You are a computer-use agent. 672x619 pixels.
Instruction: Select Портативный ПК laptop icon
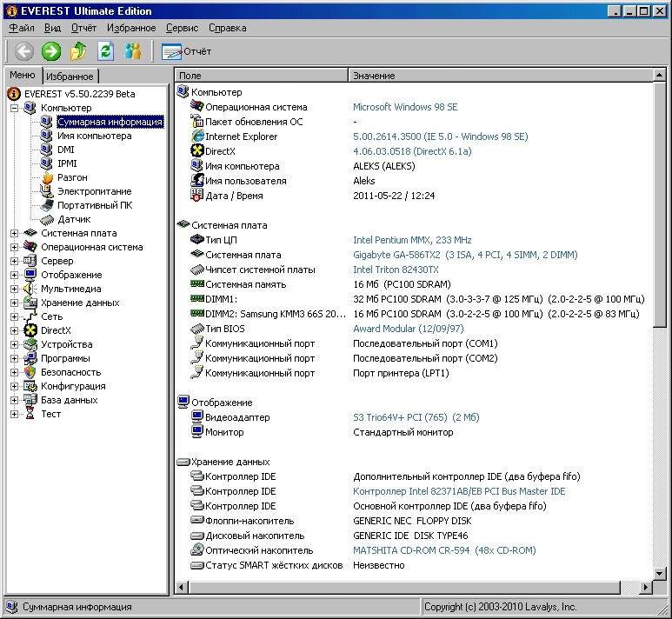pos(46,205)
